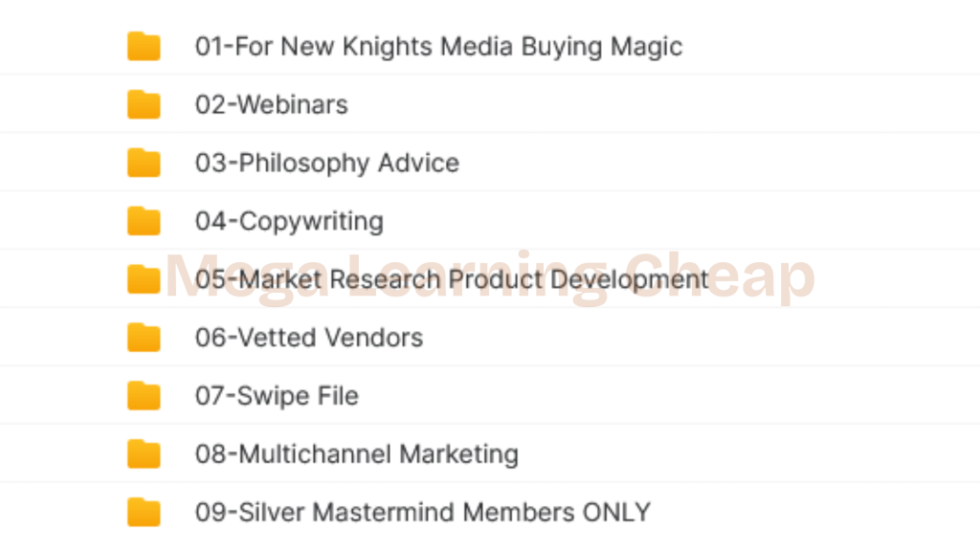Select the 06-Vetted Vendors folder icon
Image resolution: width=980 pixels, height=551 pixels.
[x=144, y=338]
